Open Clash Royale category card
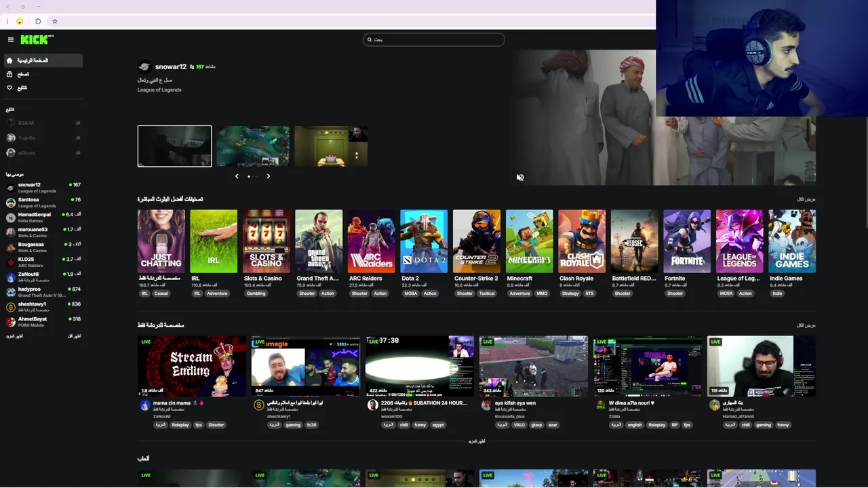 point(582,241)
